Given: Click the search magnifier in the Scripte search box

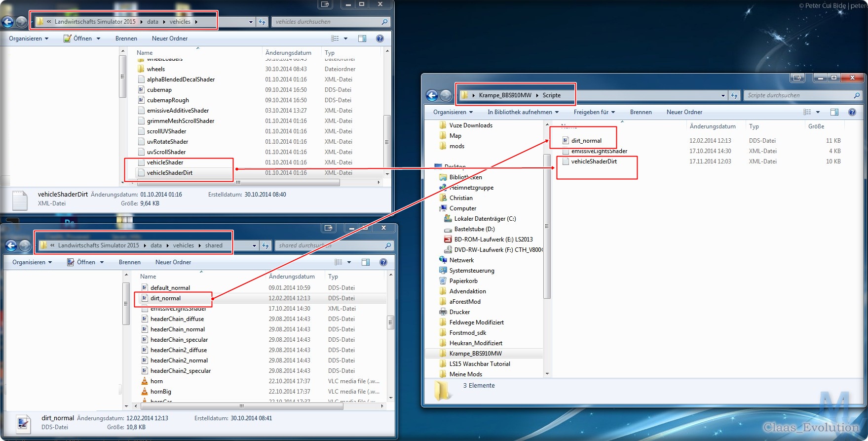Looking at the screenshot, I should 857,95.
